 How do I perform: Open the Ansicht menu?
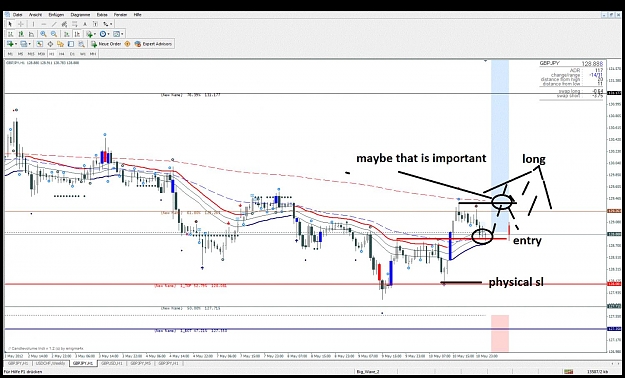35,15
